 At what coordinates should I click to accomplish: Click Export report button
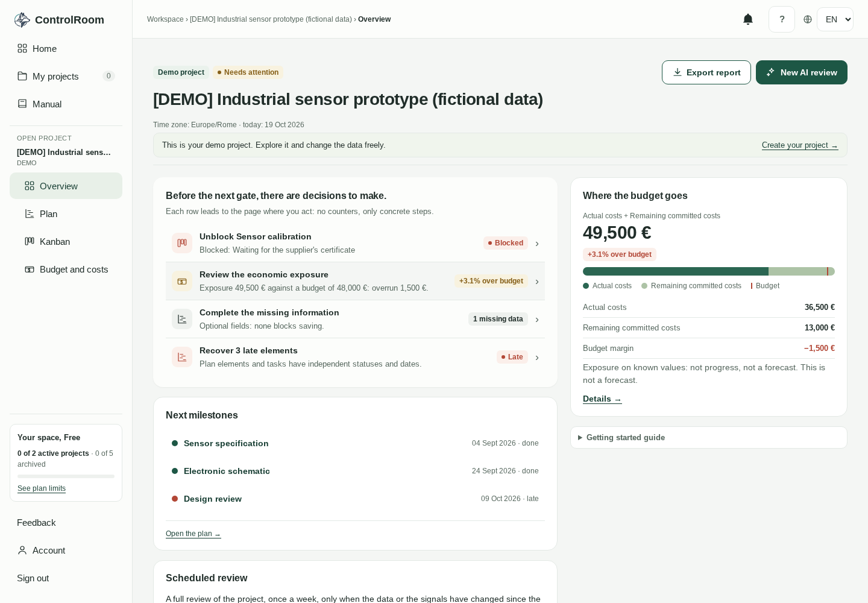click(706, 72)
